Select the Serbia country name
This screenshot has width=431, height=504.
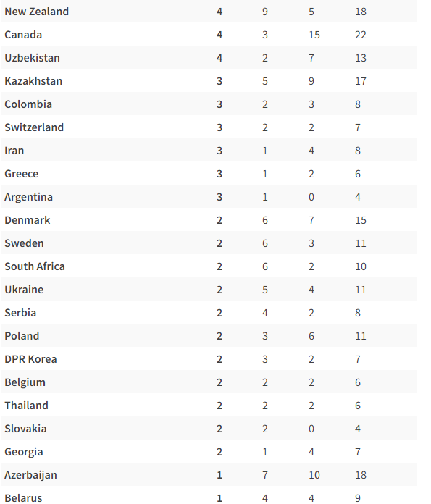(20, 313)
